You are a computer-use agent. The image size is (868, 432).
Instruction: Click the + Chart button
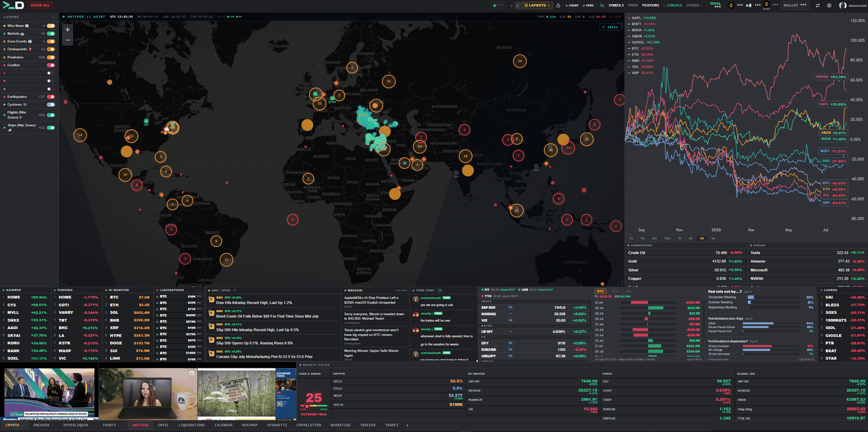(572, 5)
